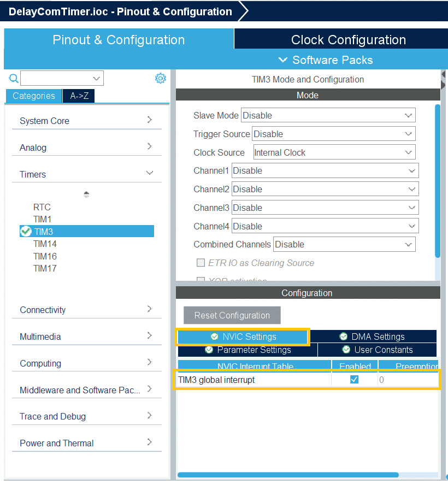Click the Software Packs chevron icon
The height and width of the screenshot is (484, 448).
pyautogui.click(x=282, y=60)
